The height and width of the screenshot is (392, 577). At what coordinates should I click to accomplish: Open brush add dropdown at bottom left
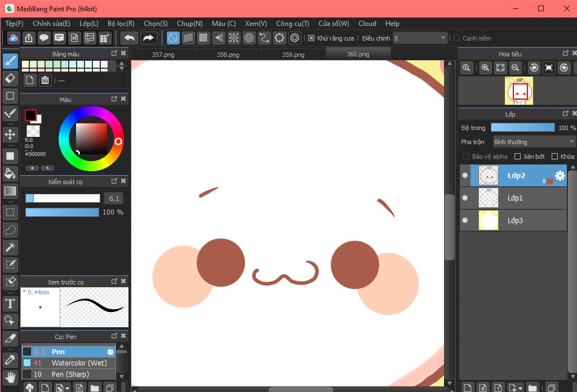click(x=67, y=388)
